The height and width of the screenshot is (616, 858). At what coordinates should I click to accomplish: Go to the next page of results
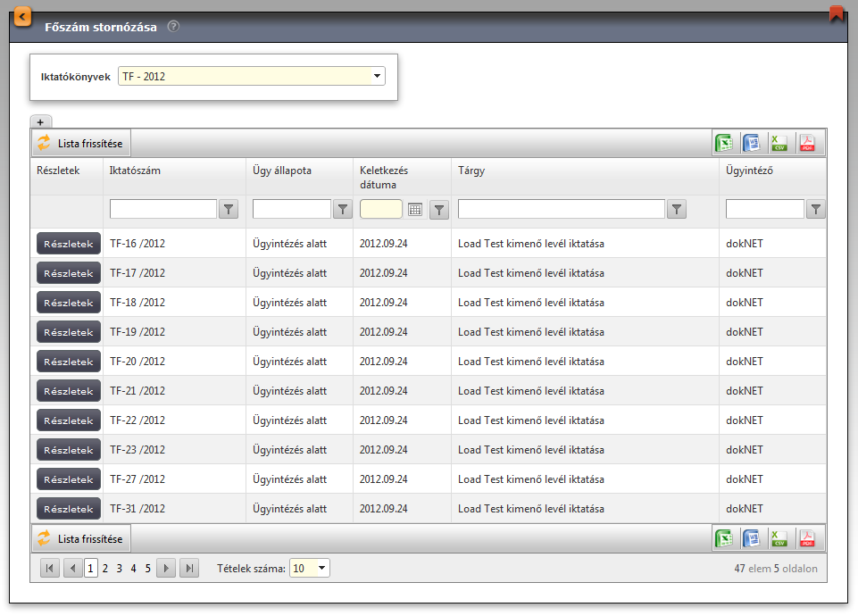pyautogui.click(x=166, y=569)
